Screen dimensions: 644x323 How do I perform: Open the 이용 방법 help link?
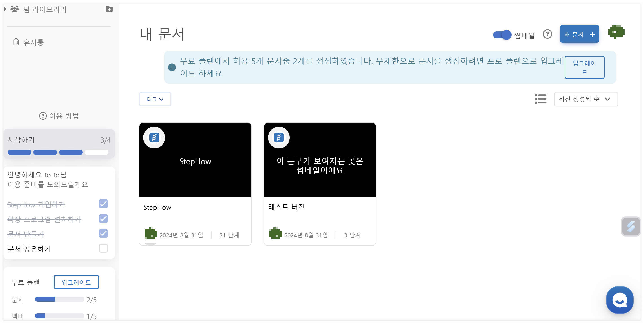pyautogui.click(x=59, y=116)
